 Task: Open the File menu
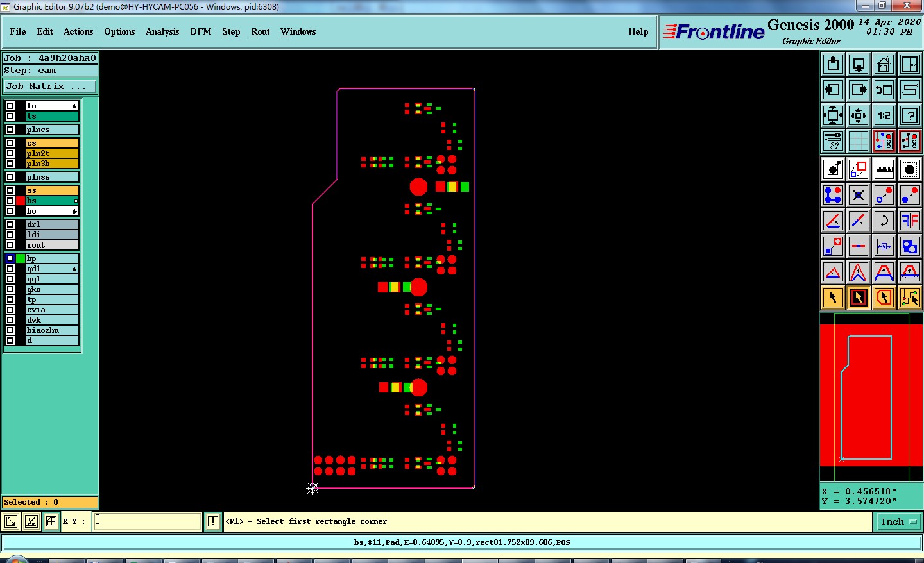pyautogui.click(x=18, y=31)
